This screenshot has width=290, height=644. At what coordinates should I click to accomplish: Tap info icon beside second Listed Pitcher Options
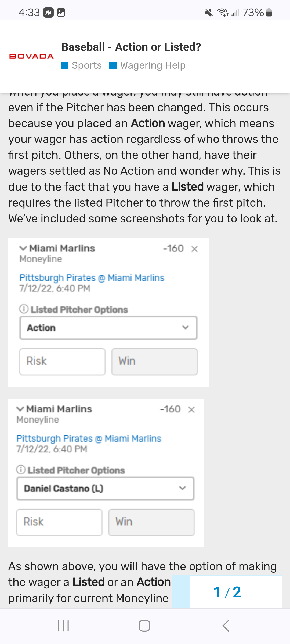click(21, 470)
